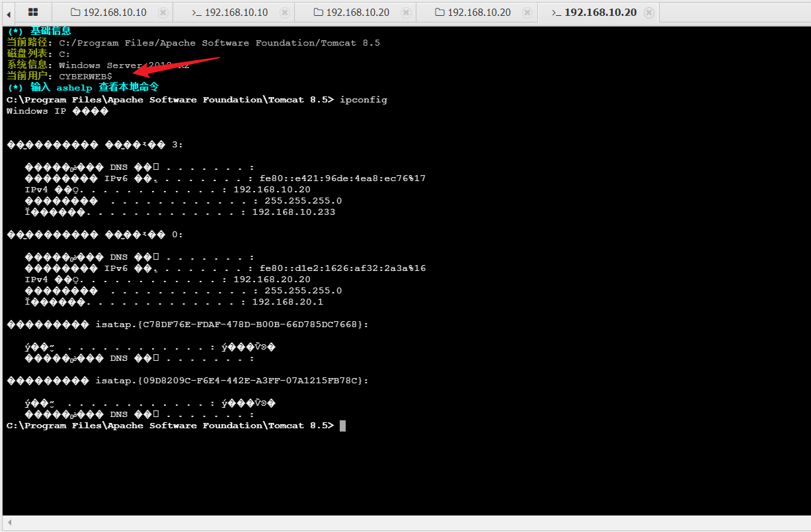This screenshot has height=532, width=811.
Task: Click folder icon on the 192.168.10.10 tab
Action: [75, 13]
